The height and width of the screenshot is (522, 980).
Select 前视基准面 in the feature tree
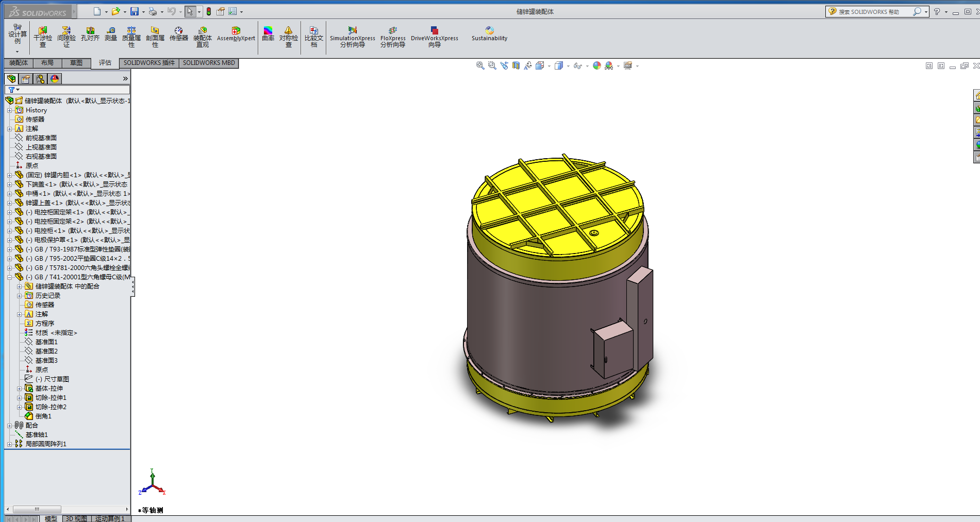[41, 138]
